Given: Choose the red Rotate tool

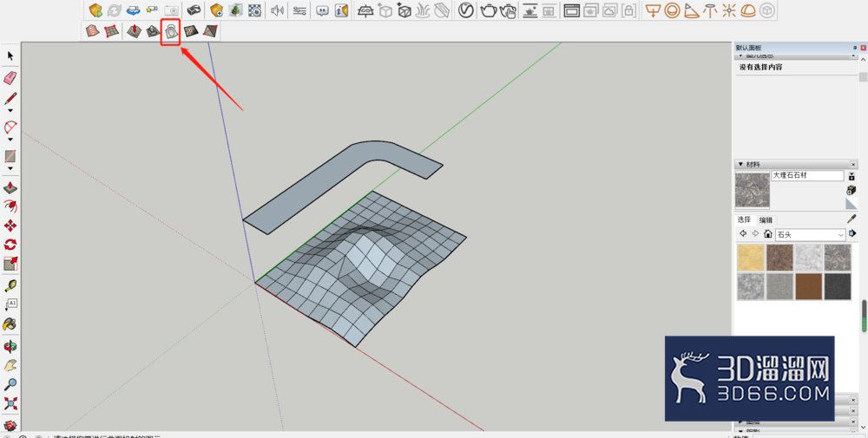Looking at the screenshot, I should 10,245.
